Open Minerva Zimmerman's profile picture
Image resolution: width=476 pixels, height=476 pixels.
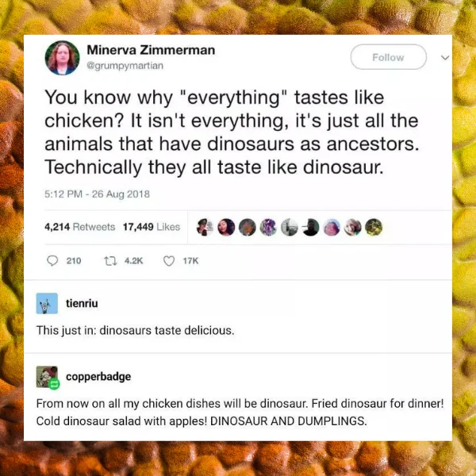pos(62,58)
